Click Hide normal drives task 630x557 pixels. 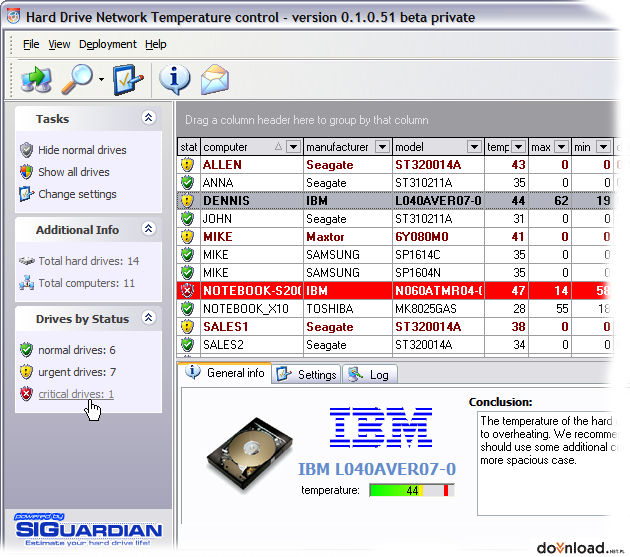(82, 150)
